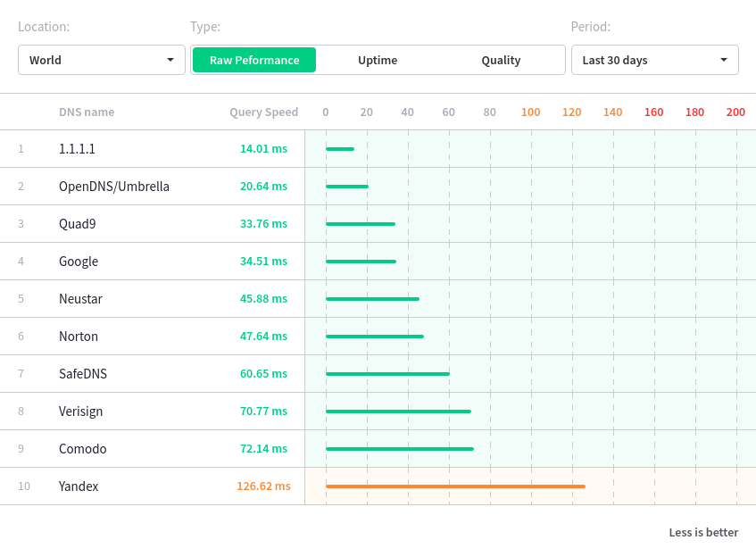The image size is (756, 557).
Task: Click the Less is better label
Action: [703, 532]
